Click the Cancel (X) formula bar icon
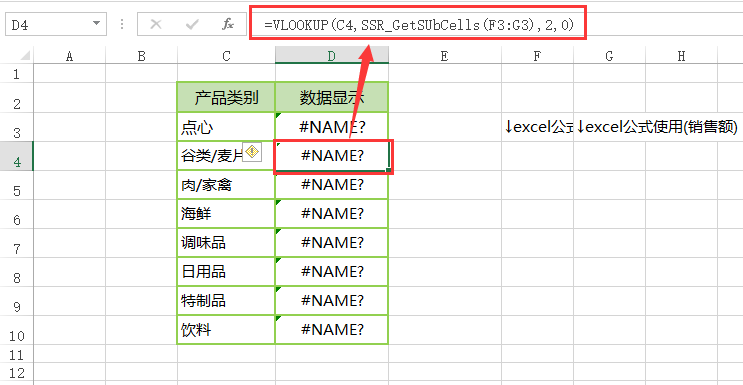Image resolution: width=743 pixels, height=385 pixels. tap(155, 25)
